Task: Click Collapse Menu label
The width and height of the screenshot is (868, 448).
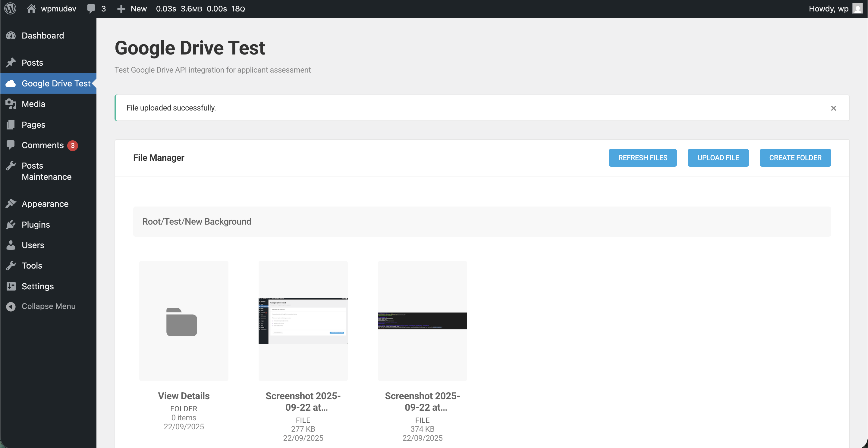Action: click(x=49, y=306)
